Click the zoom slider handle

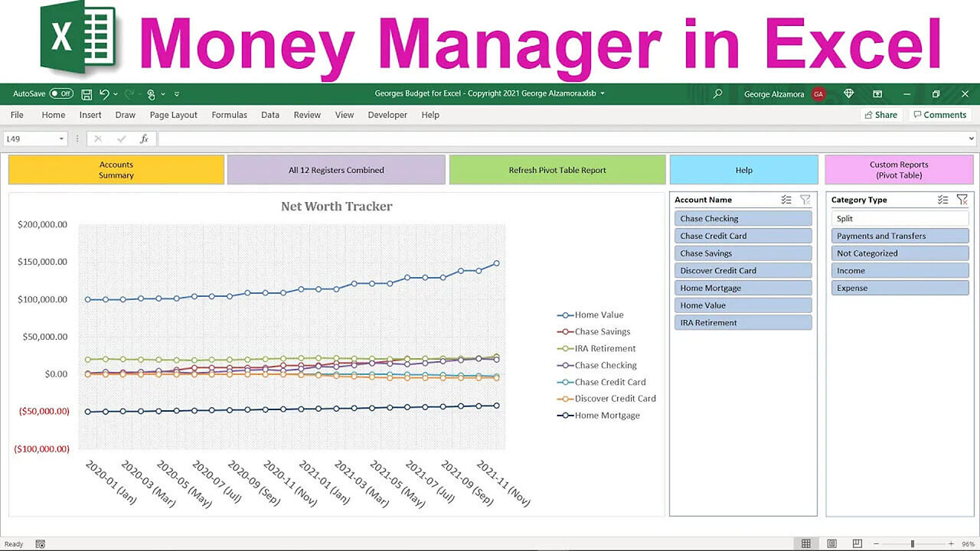pos(912,544)
